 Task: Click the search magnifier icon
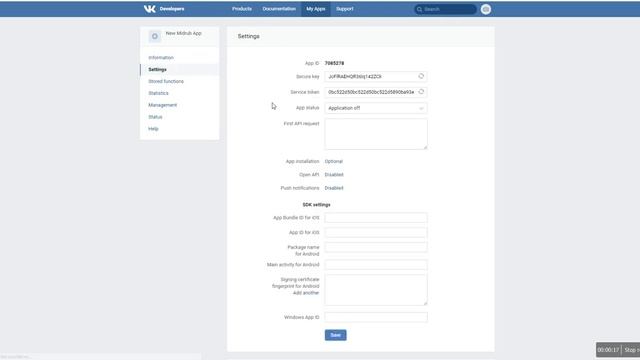(419, 9)
